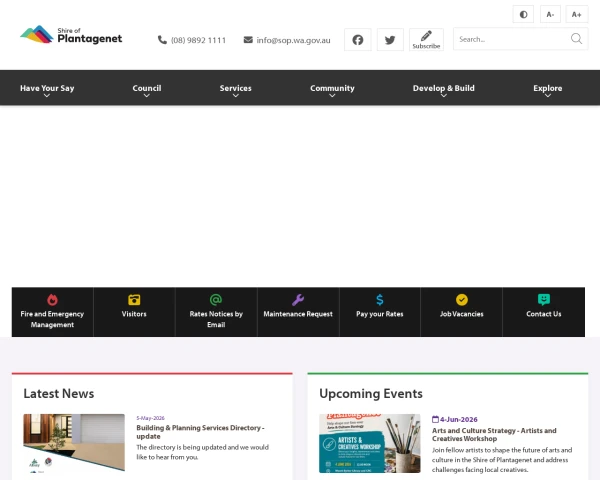Go home via Shire of Plantagenet logo
This screenshot has width=600, height=480.
tap(71, 35)
